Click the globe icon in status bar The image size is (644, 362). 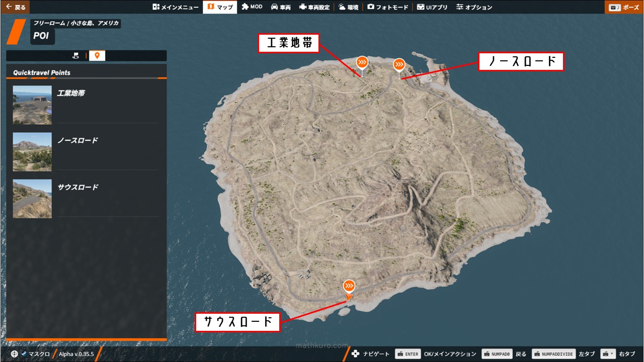point(14,354)
